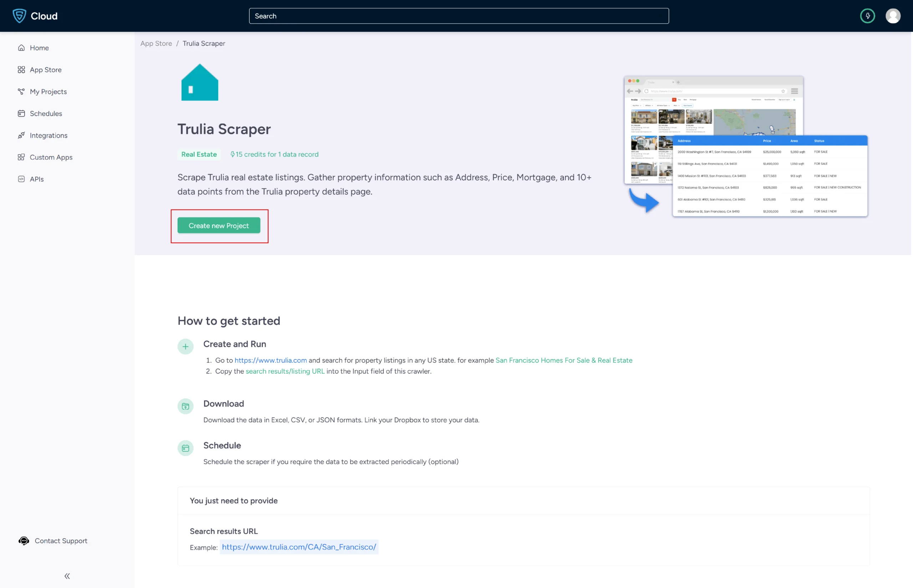Click the Integrations plug icon

pos(21,135)
